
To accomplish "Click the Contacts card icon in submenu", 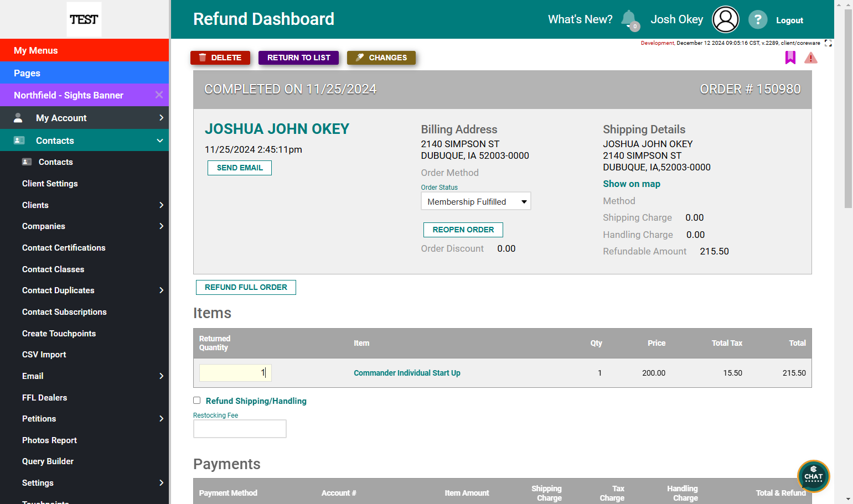I will tap(27, 162).
